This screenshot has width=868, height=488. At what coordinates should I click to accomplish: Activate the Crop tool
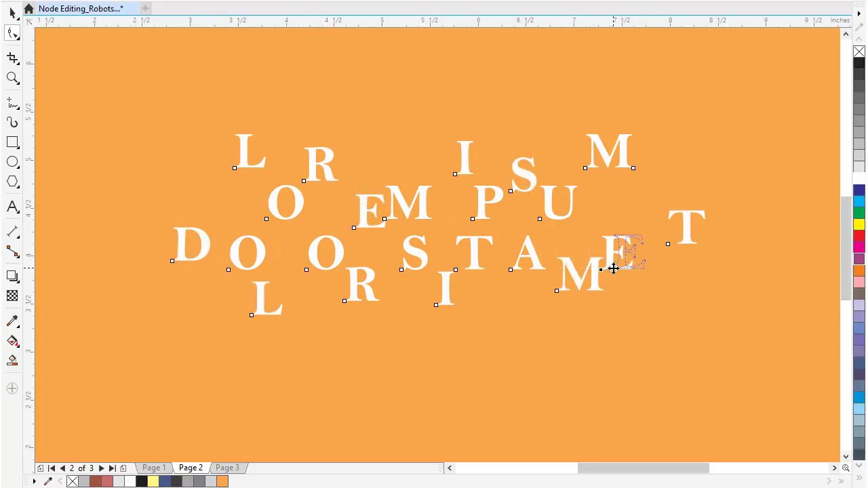click(x=12, y=58)
